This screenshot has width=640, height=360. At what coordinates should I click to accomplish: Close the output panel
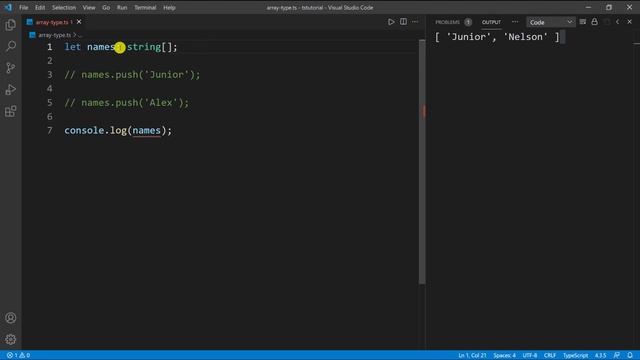pos(630,22)
